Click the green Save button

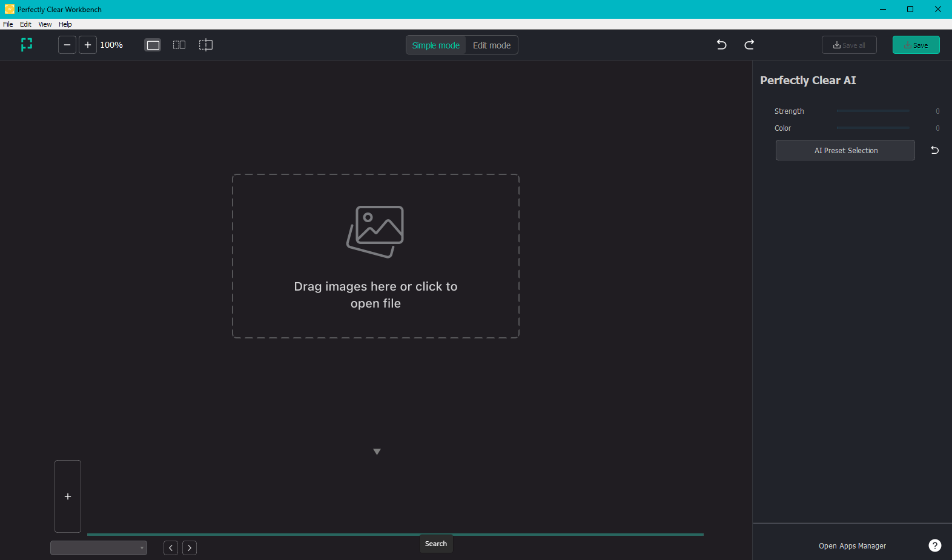pyautogui.click(x=916, y=45)
